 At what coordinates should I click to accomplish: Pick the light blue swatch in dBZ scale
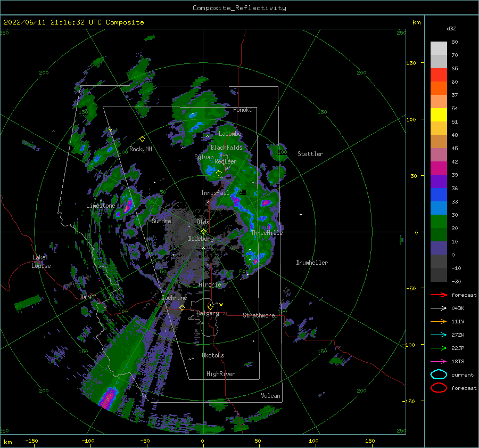click(x=439, y=208)
